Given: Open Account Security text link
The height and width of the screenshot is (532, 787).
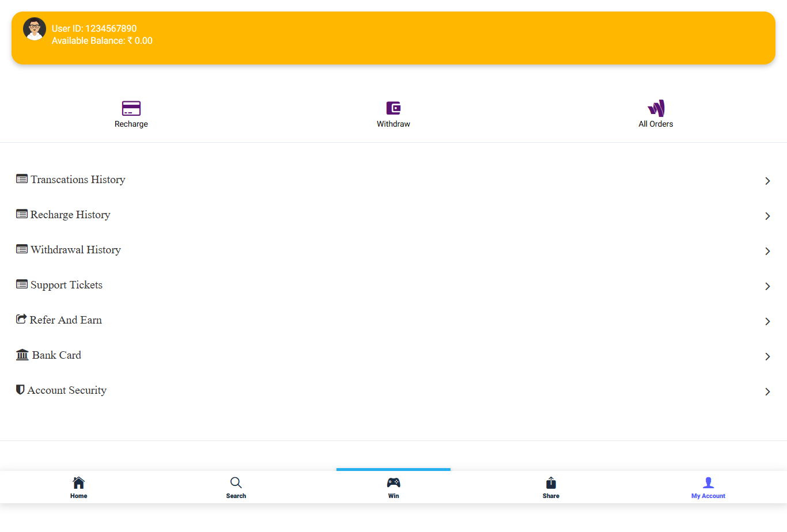Looking at the screenshot, I should 67,390.
